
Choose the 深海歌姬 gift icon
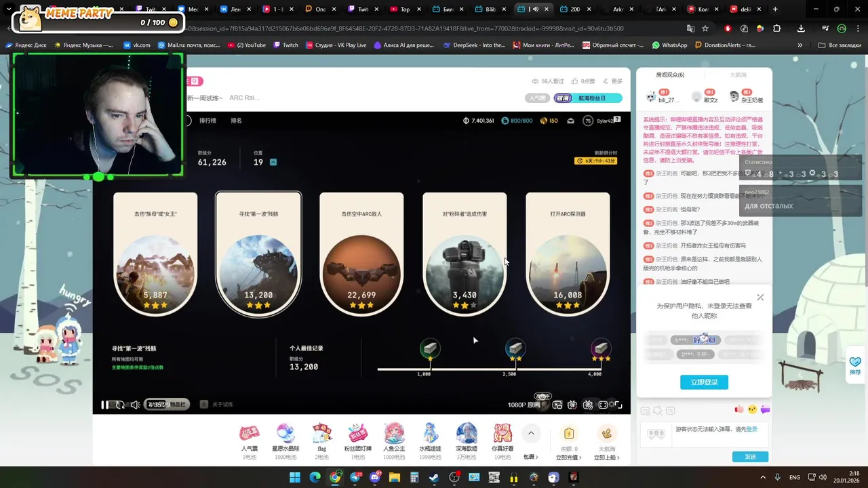tap(466, 432)
